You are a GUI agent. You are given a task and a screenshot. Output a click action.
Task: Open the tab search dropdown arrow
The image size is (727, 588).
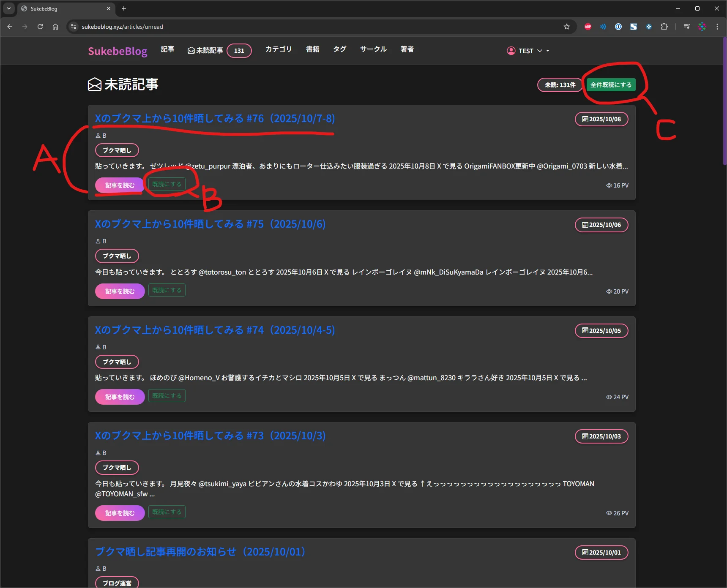(x=8, y=8)
